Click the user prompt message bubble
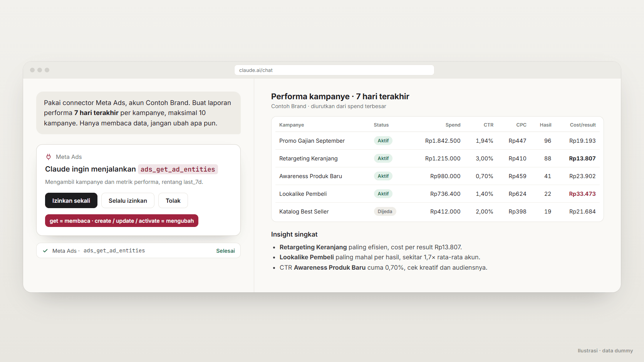Screen dimensions: 644x362 click(139, 113)
